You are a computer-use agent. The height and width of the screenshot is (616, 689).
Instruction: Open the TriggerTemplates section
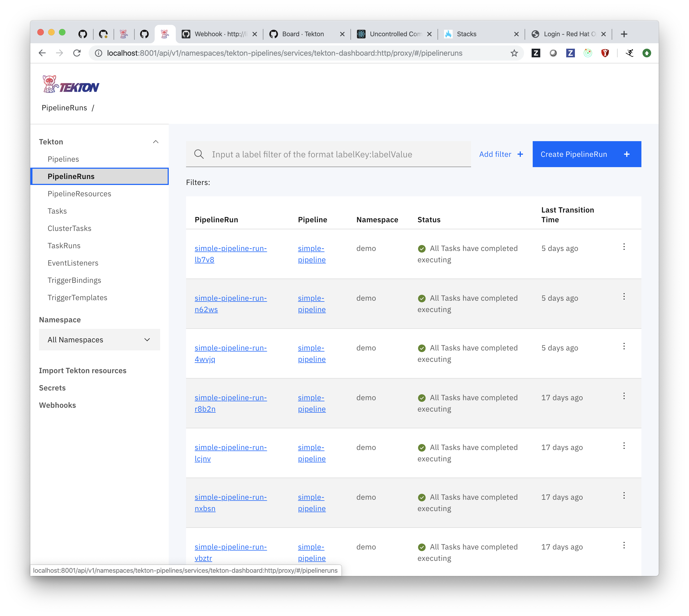(x=78, y=297)
